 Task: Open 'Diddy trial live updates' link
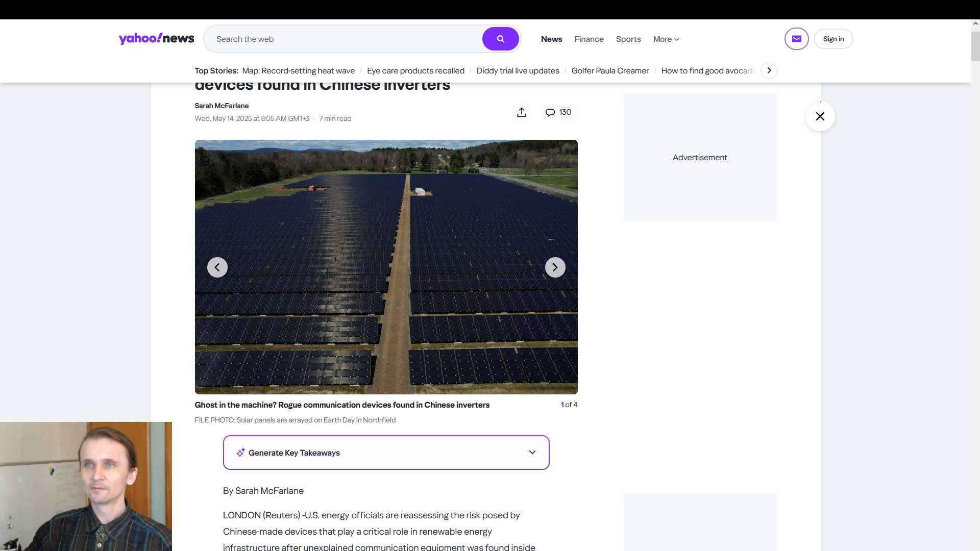click(x=518, y=70)
